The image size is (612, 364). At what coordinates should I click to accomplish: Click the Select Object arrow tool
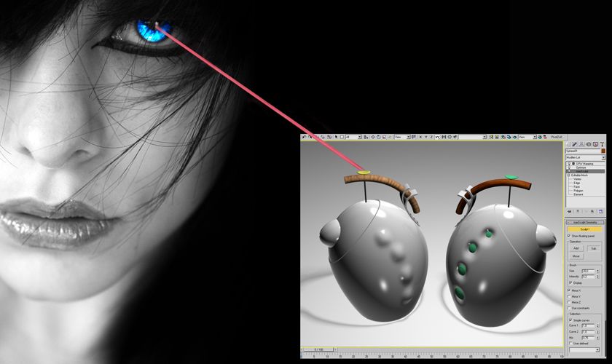tap(336, 137)
